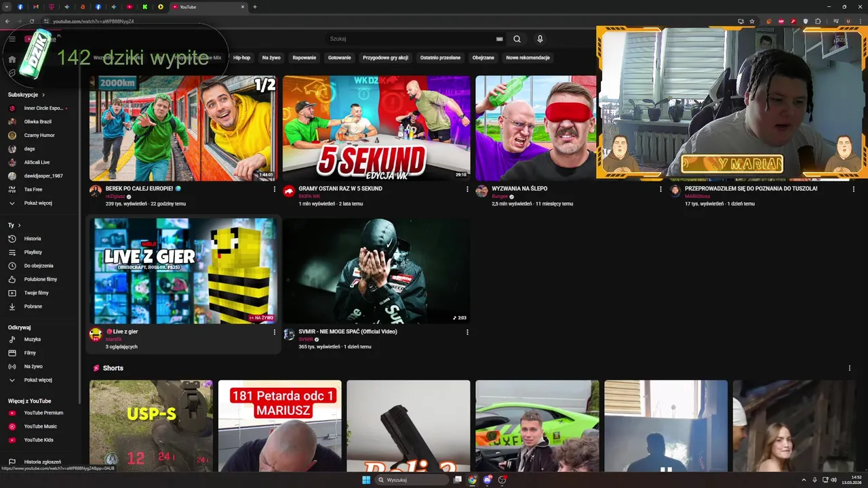Viewport: 868px width, 488px height.
Task: Open YouTube Music link
Action: pyautogui.click(x=41, y=426)
